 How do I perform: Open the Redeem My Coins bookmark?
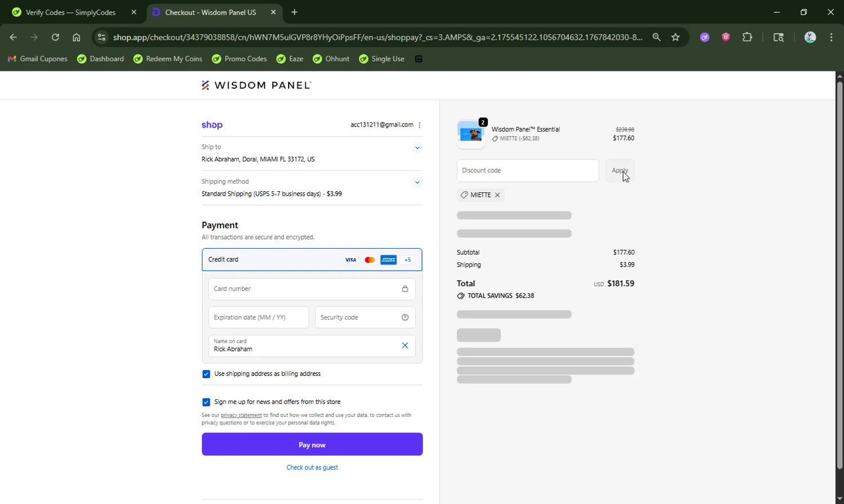[168, 58]
